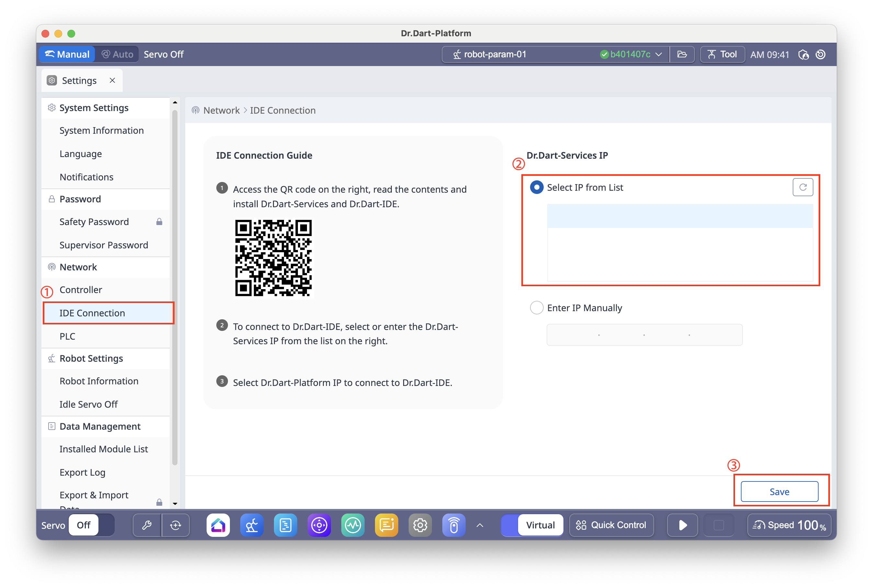Open the yellow message log module
The height and width of the screenshot is (588, 873).
coord(386,525)
